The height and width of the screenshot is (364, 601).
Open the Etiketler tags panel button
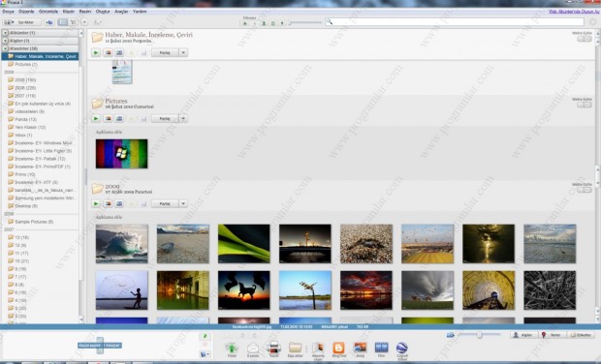coord(581,335)
